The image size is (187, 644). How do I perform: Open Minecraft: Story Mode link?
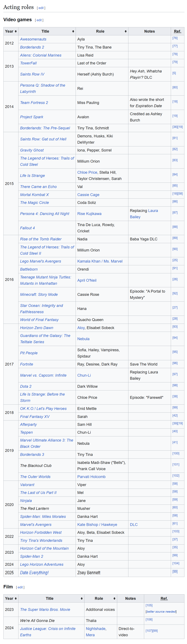(x=39, y=295)
